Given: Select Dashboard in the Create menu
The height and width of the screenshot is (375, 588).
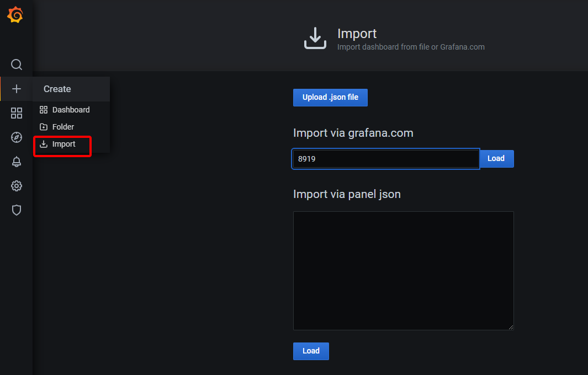Looking at the screenshot, I should pos(71,110).
